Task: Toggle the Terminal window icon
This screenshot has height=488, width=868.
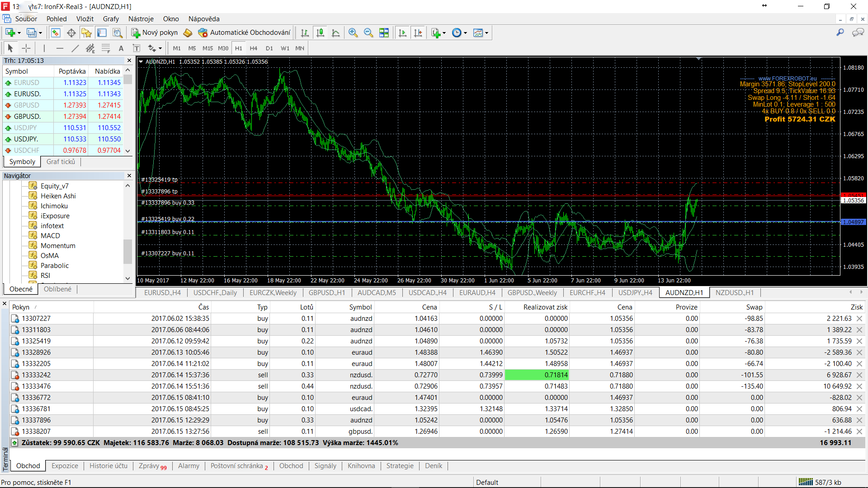Action: (x=102, y=33)
